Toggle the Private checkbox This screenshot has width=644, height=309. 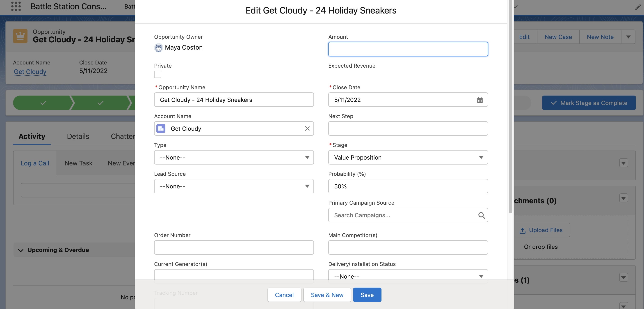[158, 74]
